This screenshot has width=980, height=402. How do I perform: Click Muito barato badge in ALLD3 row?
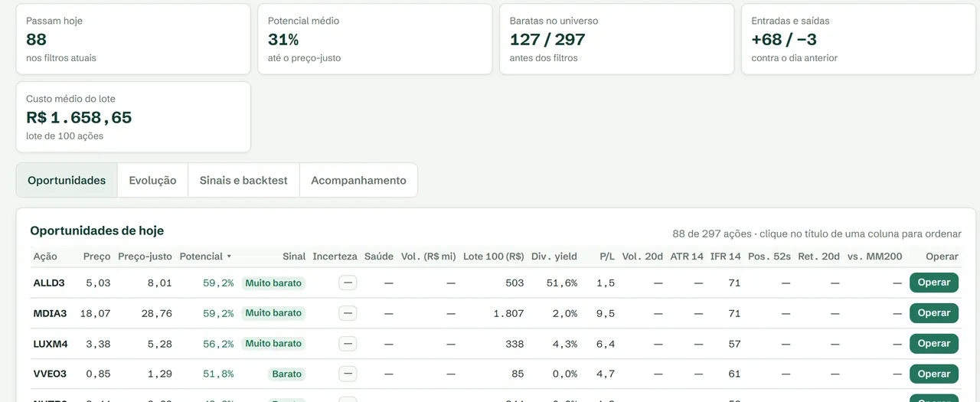[x=273, y=283]
